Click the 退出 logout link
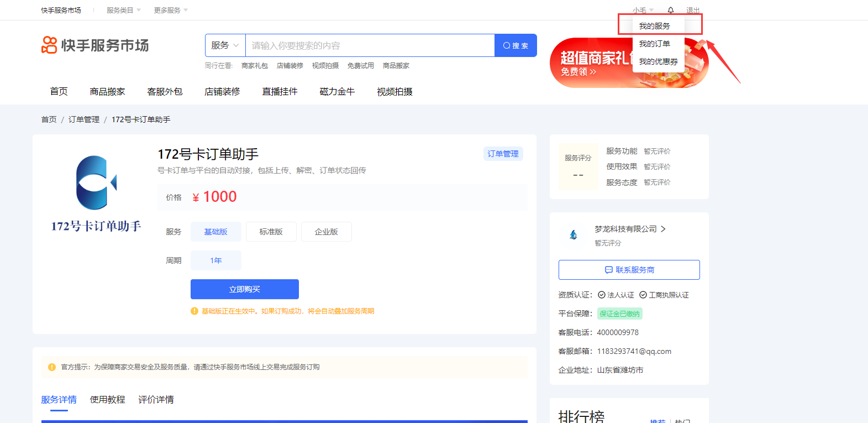The height and width of the screenshot is (423, 868). pos(693,10)
